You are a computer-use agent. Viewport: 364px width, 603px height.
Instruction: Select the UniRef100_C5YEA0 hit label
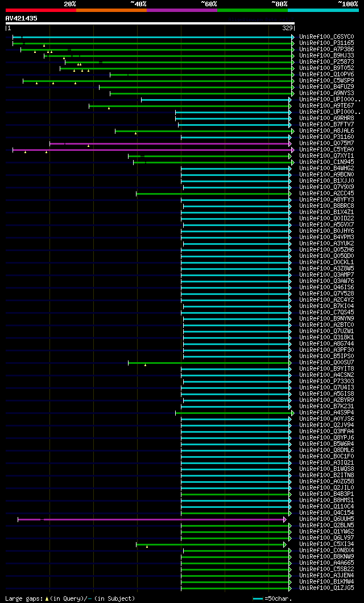pyautogui.click(x=327, y=150)
